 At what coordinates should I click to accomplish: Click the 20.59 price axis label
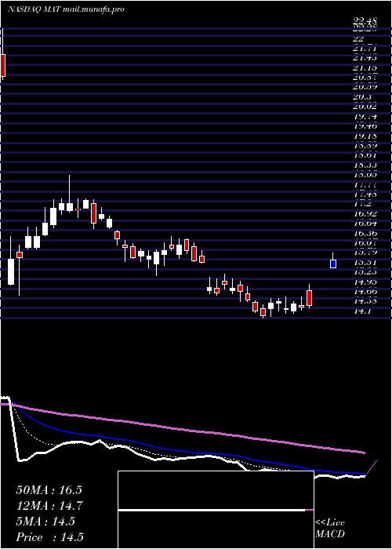365,88
